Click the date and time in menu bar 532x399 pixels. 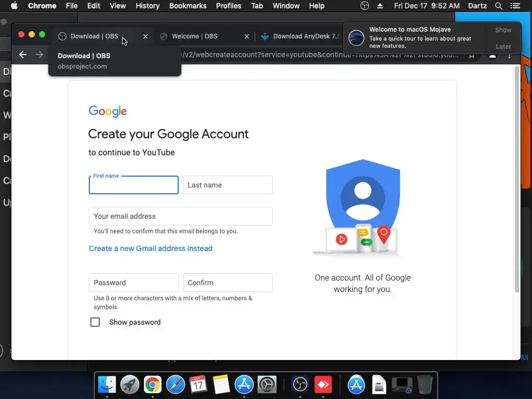427,6
